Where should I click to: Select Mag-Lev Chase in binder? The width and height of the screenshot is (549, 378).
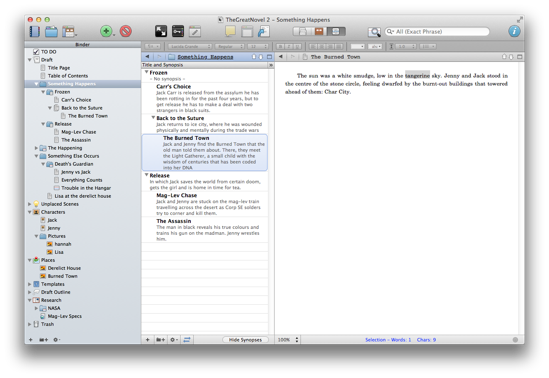coord(78,132)
